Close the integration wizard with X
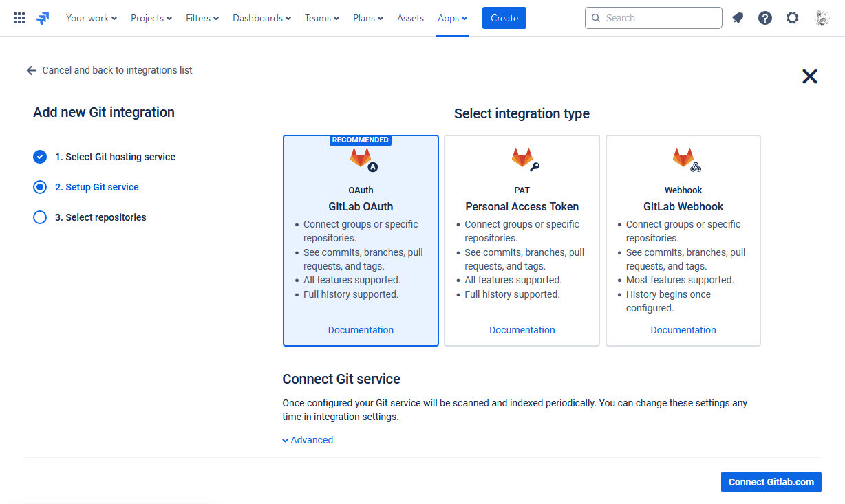 (x=810, y=76)
